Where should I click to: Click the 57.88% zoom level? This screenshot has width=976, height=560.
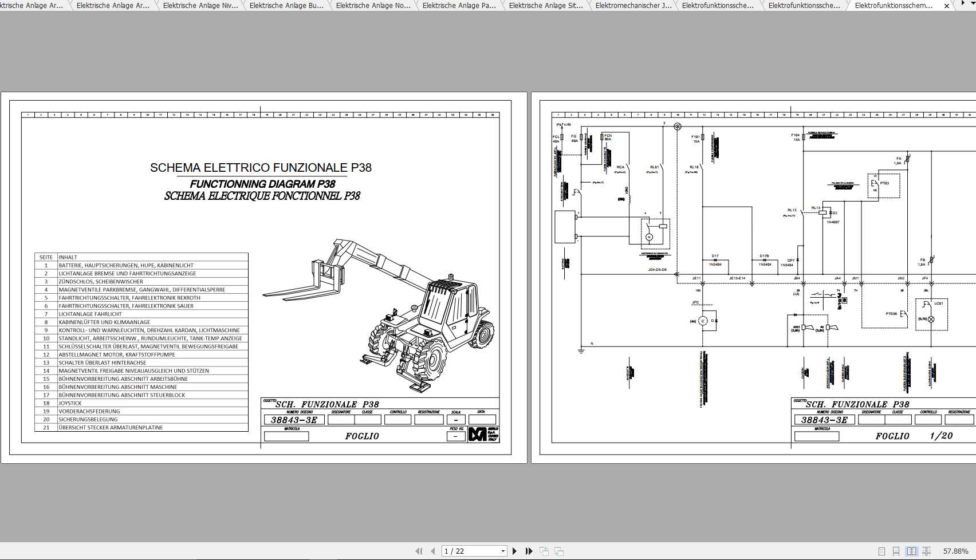tap(955, 551)
